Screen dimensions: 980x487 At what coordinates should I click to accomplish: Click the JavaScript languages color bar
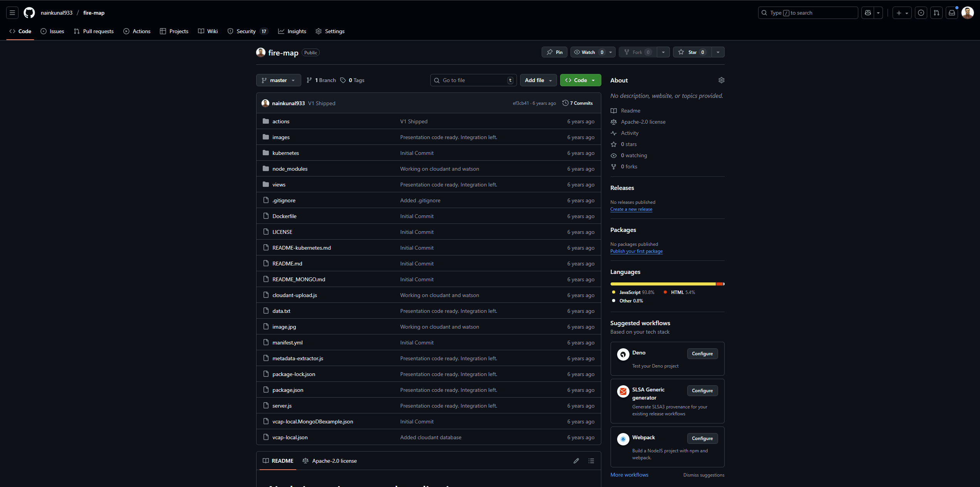(x=663, y=284)
